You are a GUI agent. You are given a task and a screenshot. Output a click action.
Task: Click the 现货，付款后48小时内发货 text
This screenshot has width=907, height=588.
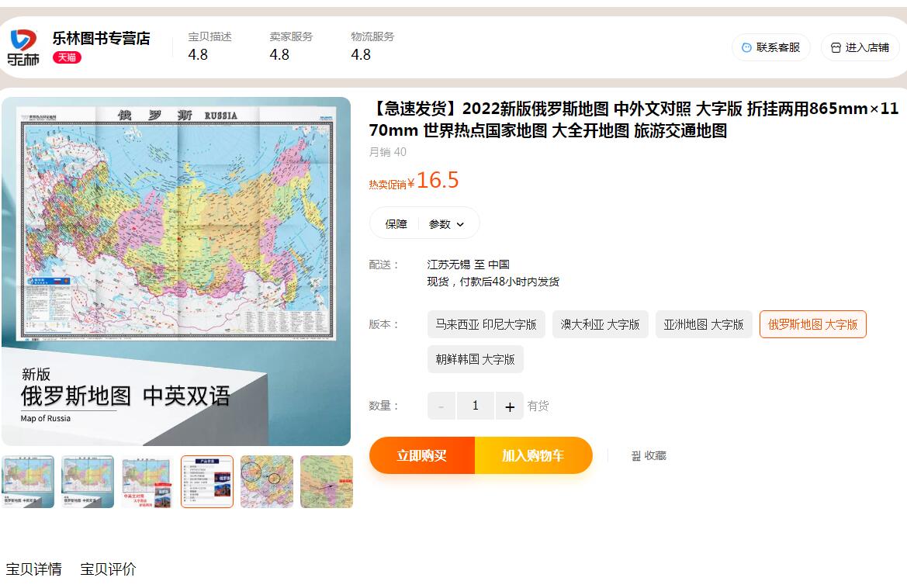click(x=493, y=282)
